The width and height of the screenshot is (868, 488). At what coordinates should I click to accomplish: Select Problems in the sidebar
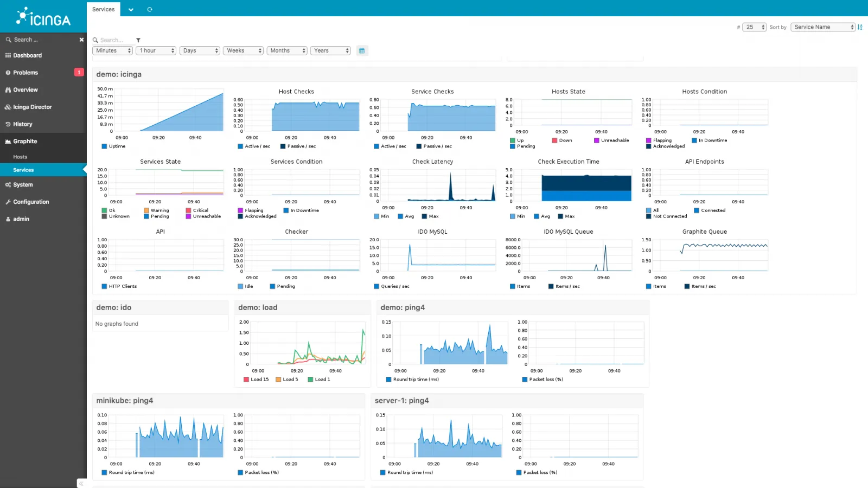(24, 72)
